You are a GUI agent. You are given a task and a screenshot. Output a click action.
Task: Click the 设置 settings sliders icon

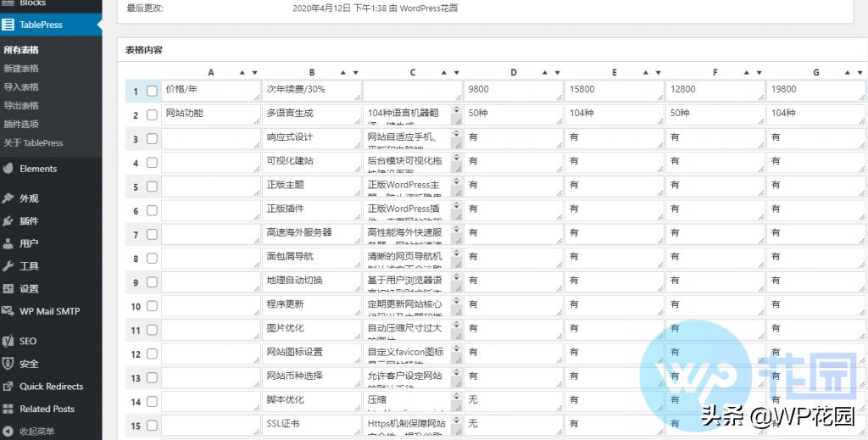pyautogui.click(x=8, y=288)
